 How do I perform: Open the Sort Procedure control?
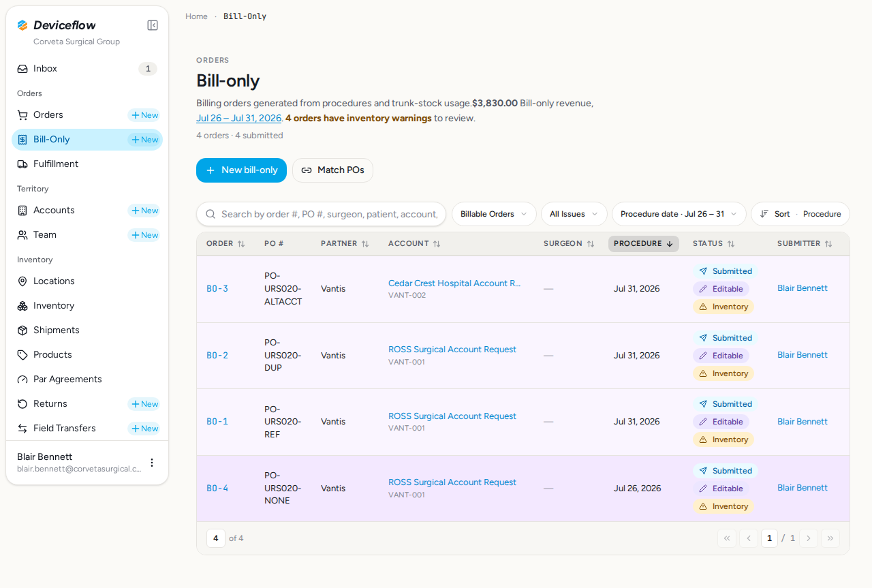click(800, 214)
